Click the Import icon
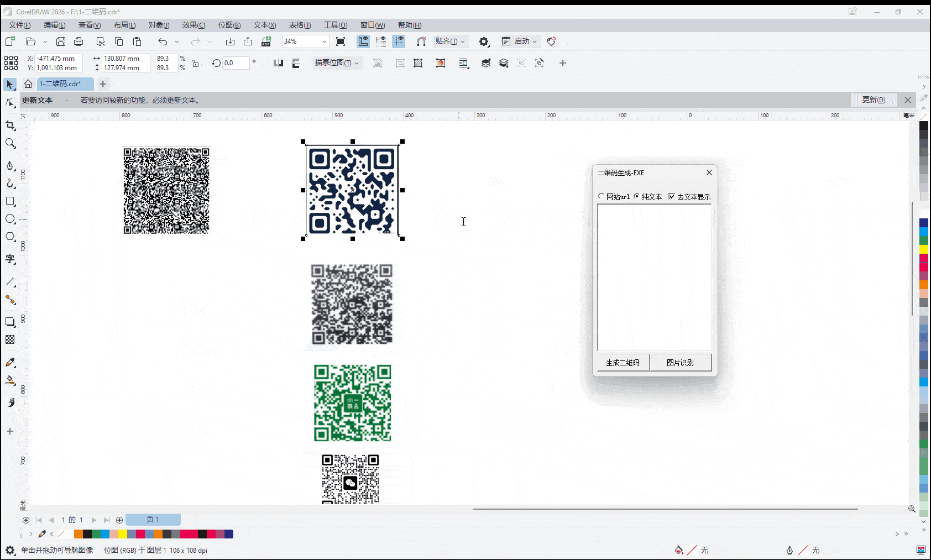This screenshot has width=931, height=560. tap(230, 41)
